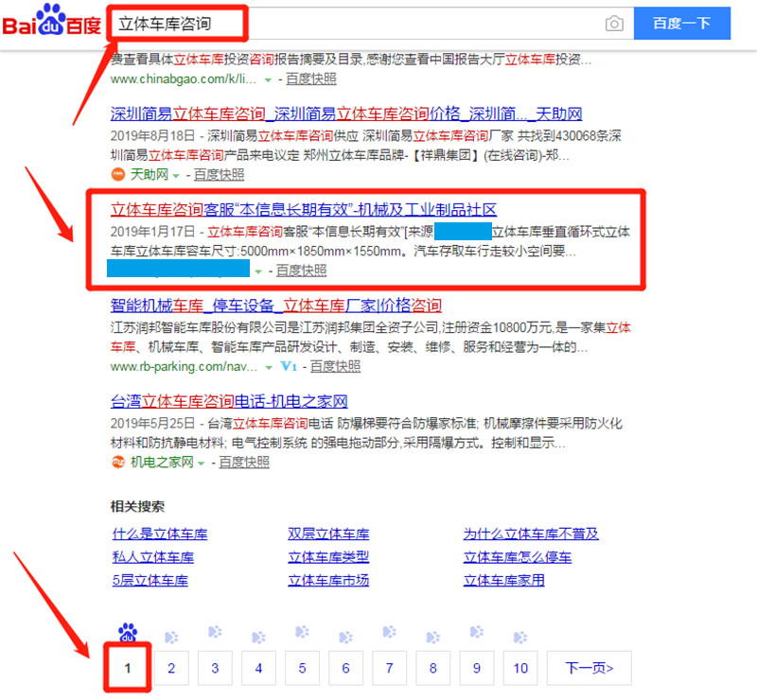Viewport: 757px width, 700px height.
Task: Click the 机电之家网 site icon
Action: click(x=117, y=462)
